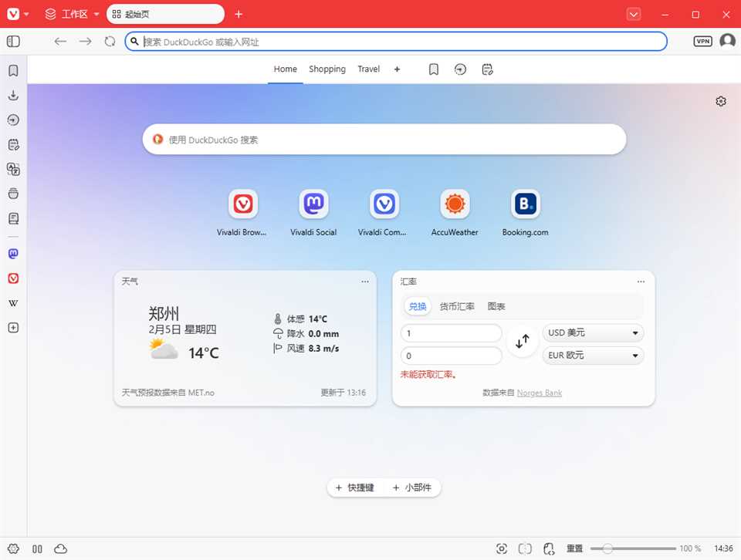Open the Reading List panel in the sidebar
Viewport: 741px width, 560px height.
[13, 218]
